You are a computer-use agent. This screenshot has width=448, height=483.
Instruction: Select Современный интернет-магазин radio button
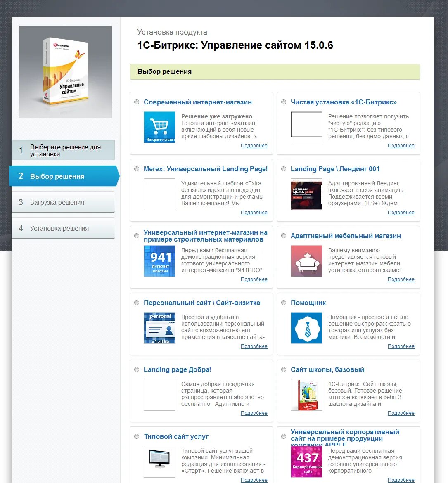(x=137, y=102)
